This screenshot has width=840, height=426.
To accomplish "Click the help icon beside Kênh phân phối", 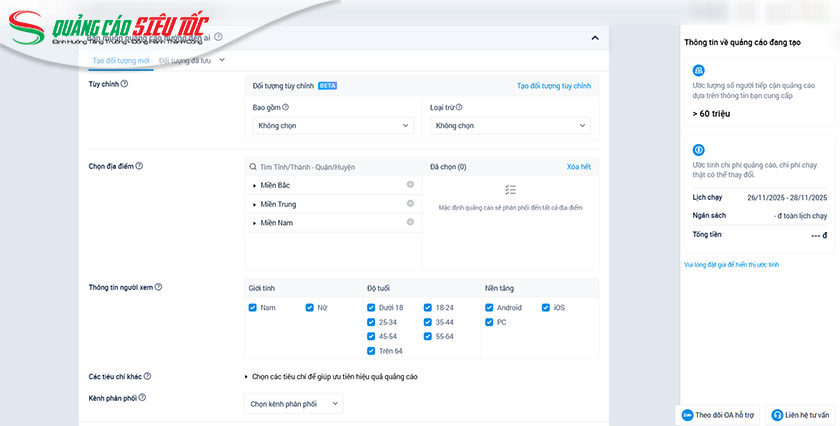I will pyautogui.click(x=142, y=397).
